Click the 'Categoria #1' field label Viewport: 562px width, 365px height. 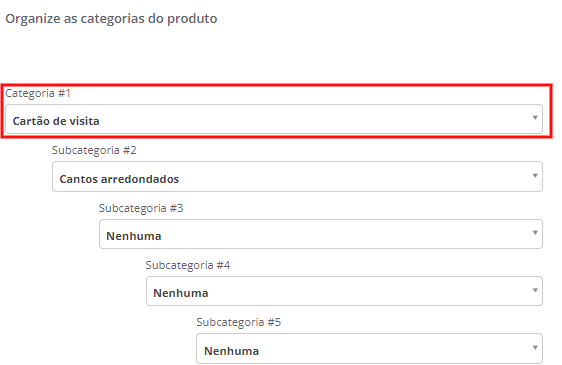(38, 93)
